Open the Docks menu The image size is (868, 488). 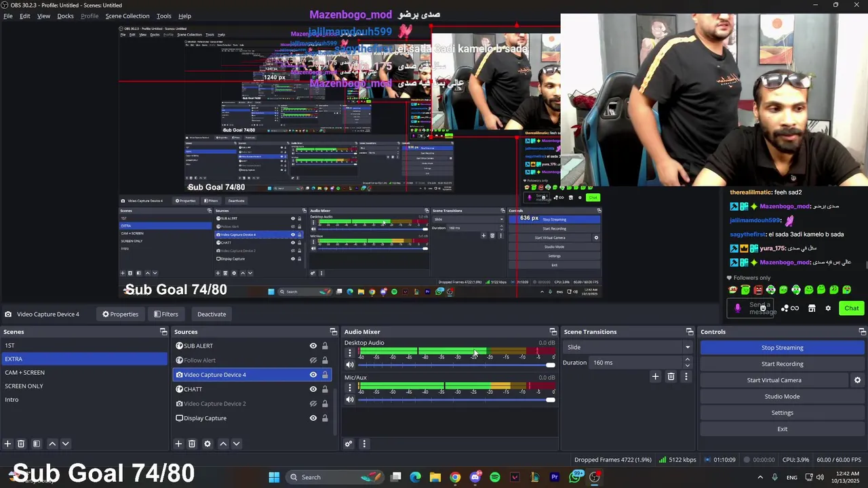[x=65, y=16]
